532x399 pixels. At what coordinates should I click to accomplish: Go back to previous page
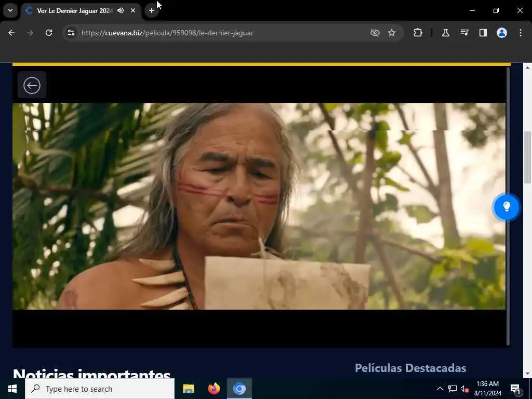pyautogui.click(x=11, y=33)
